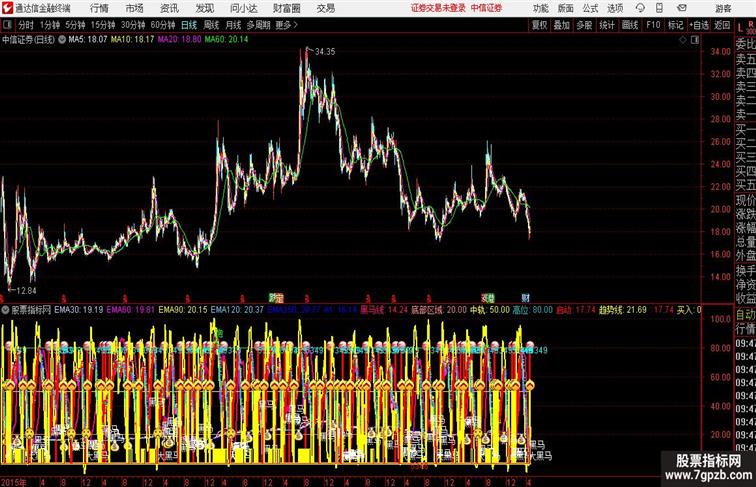Viewport: 756px width, 487px height.
Task: Switch to 1分钟 period tab
Action: (x=50, y=25)
